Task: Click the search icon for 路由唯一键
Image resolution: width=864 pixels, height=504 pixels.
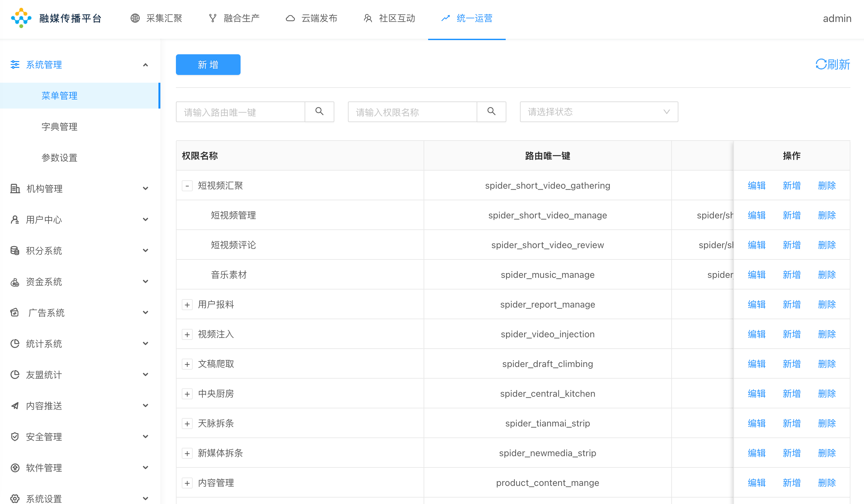Action: (x=319, y=111)
